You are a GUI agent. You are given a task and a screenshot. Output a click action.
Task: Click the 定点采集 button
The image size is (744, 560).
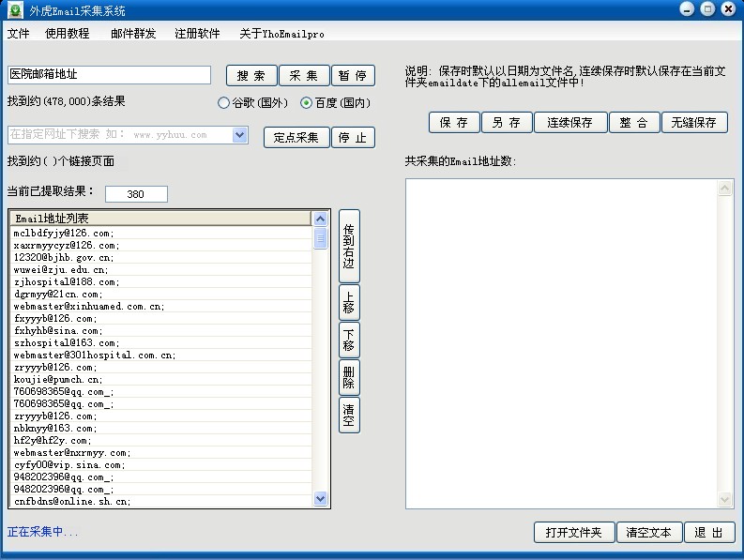[x=296, y=138]
